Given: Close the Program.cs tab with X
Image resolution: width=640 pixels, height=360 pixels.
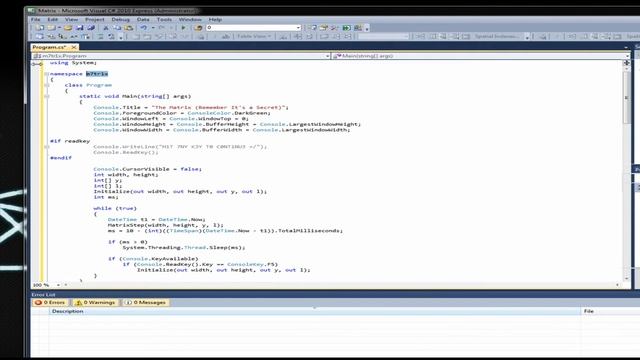Looking at the screenshot, I should tap(74, 47).
